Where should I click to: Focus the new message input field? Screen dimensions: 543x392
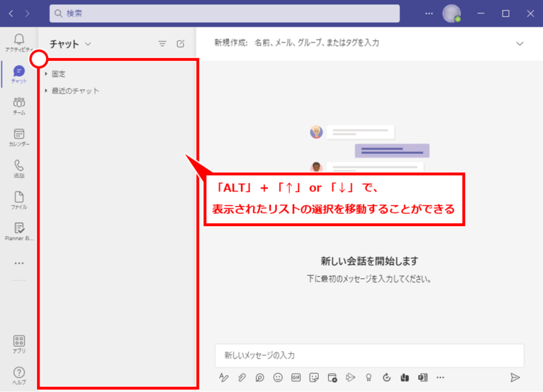point(370,355)
